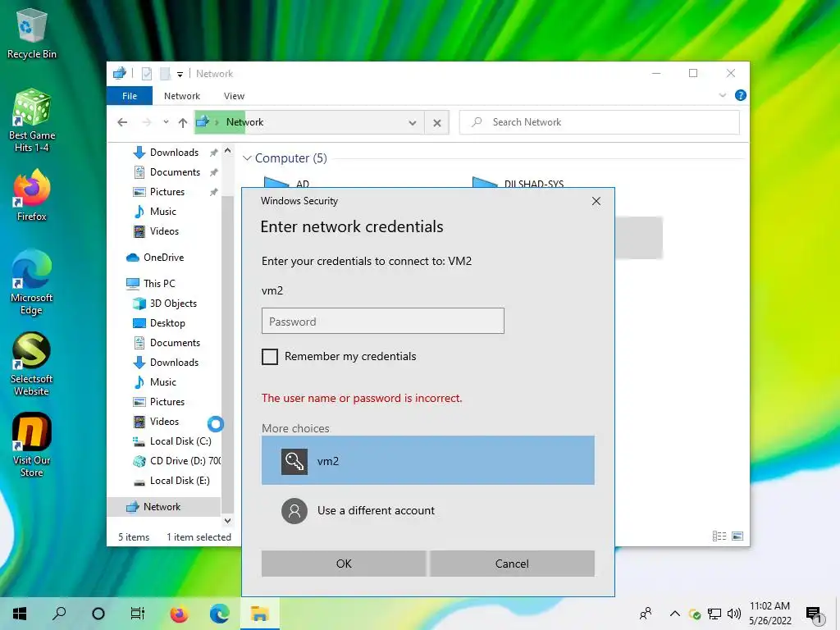Select the vm2 key credential tile
The image size is (840, 630).
(x=427, y=461)
